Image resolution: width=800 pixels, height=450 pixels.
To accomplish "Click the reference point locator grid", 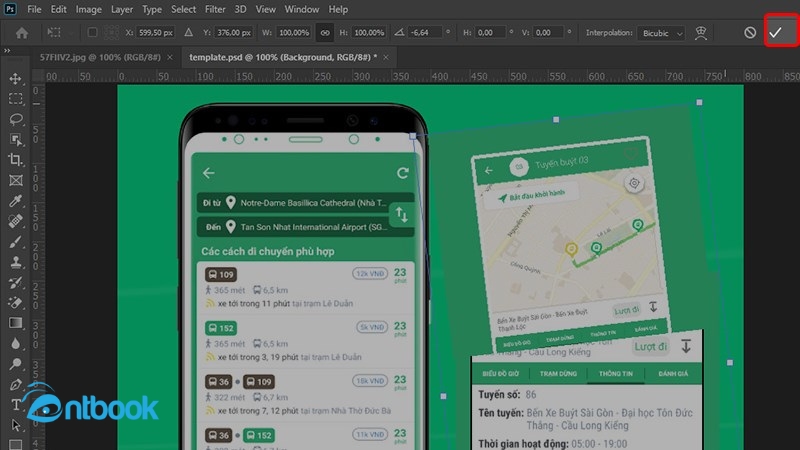I will [111, 33].
